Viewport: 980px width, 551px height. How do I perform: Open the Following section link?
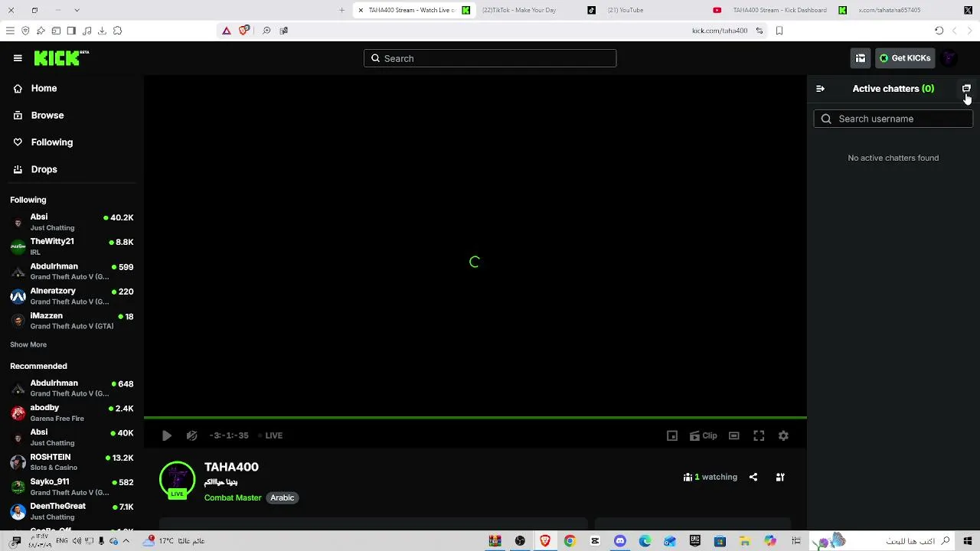click(x=51, y=142)
